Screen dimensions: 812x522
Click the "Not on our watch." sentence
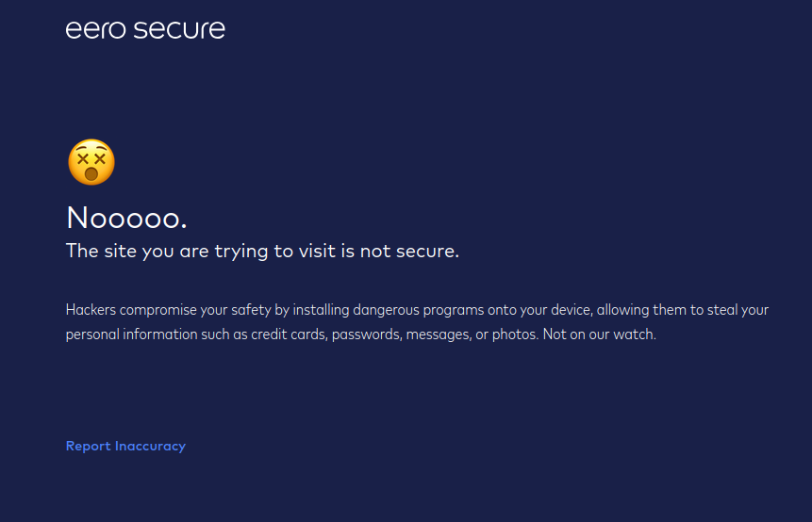click(x=599, y=334)
